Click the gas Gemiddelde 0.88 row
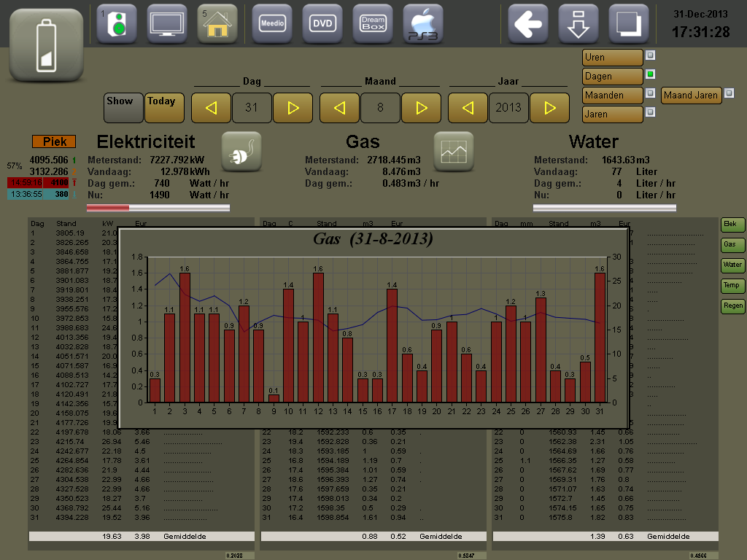This screenshot has width=747, height=560. coord(373,536)
